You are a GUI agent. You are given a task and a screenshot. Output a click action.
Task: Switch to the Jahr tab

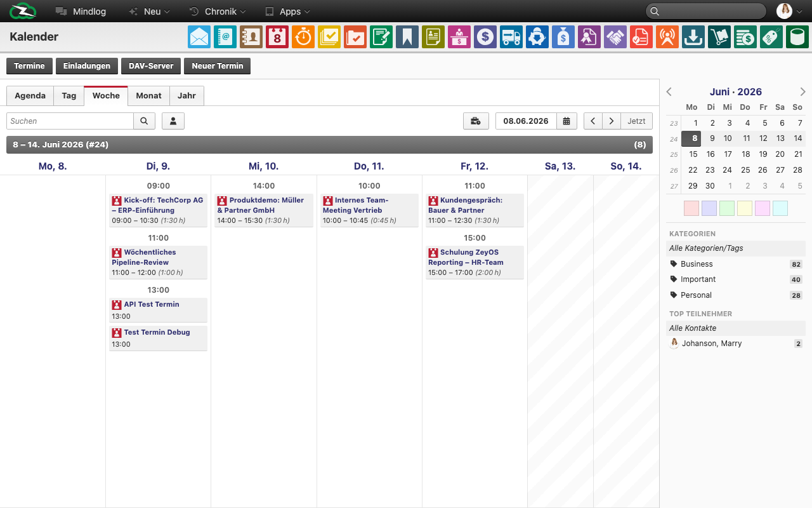(x=187, y=95)
